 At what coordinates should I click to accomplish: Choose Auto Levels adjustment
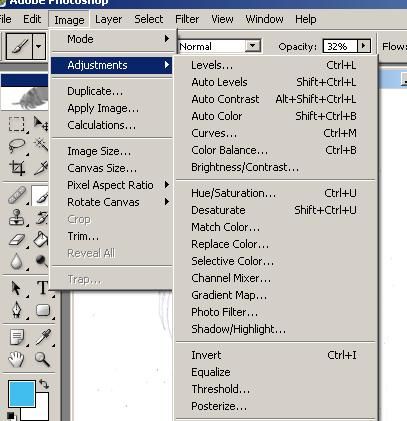pos(275,82)
